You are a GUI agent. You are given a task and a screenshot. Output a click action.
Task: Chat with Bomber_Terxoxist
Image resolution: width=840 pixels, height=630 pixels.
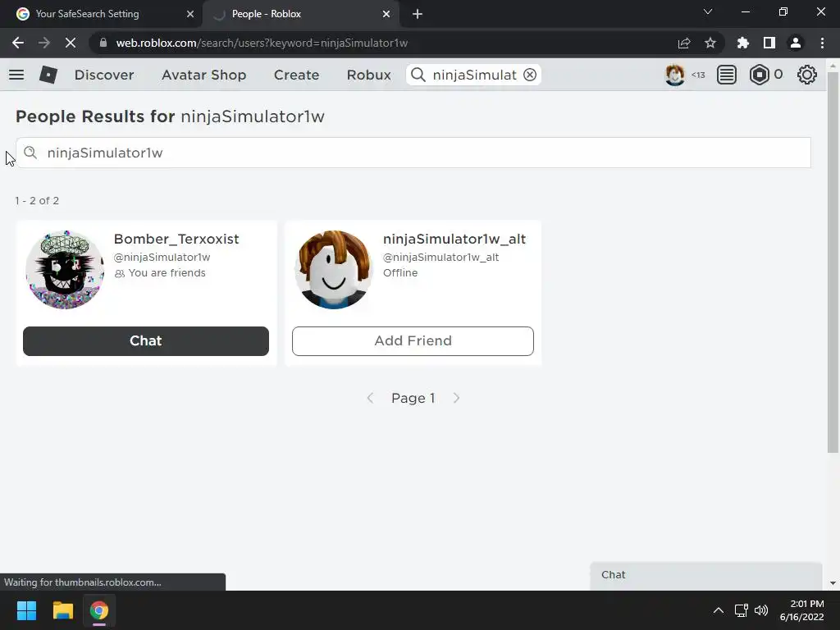(x=146, y=341)
